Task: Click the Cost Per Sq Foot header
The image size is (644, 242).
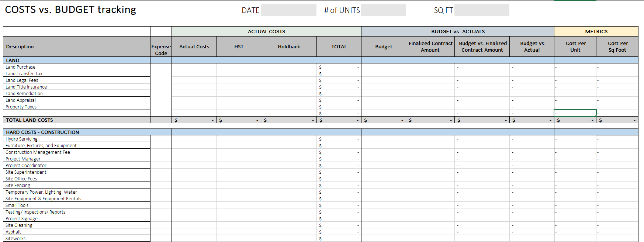Action: tap(617, 46)
